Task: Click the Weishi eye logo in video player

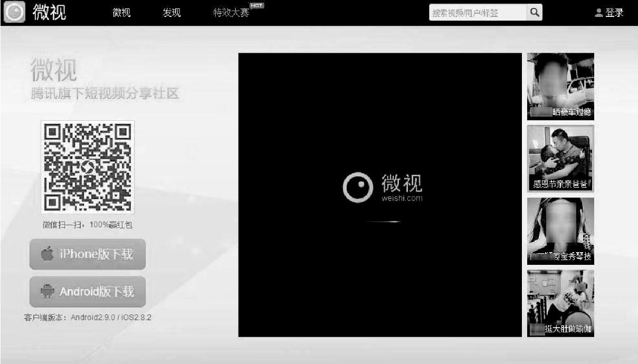Action: 358,188
